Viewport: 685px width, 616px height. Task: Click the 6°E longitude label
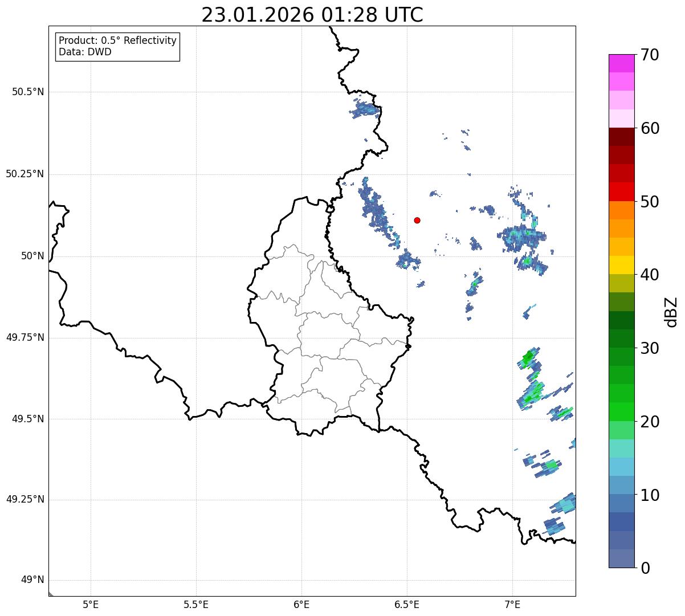click(301, 605)
